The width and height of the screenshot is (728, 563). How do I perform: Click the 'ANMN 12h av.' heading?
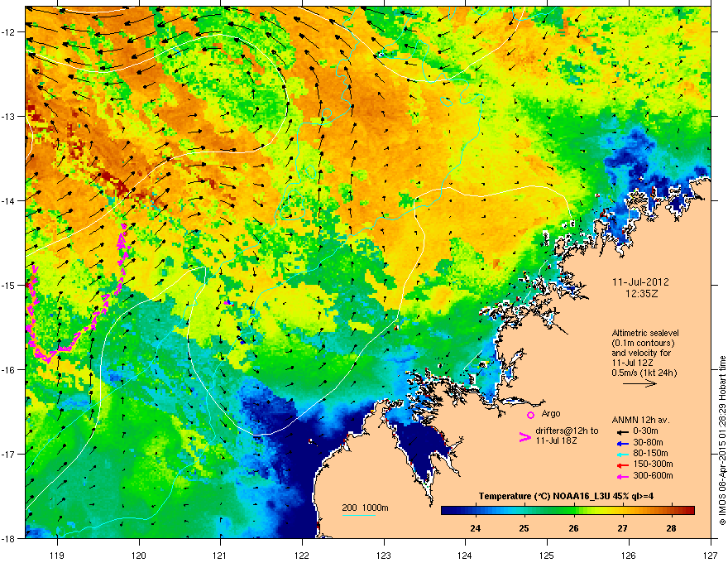pyautogui.click(x=640, y=420)
